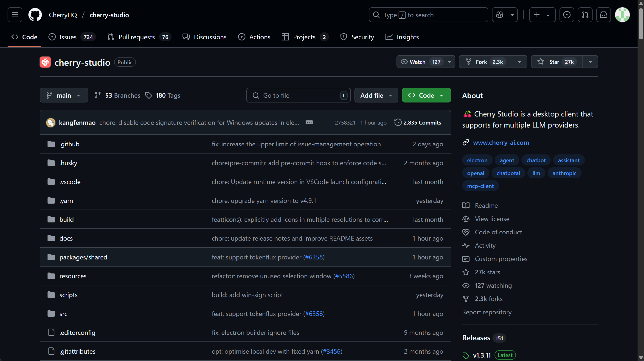Visit the www.cherry-ai.com link
Screen dimensions: 644x361
click(501, 143)
